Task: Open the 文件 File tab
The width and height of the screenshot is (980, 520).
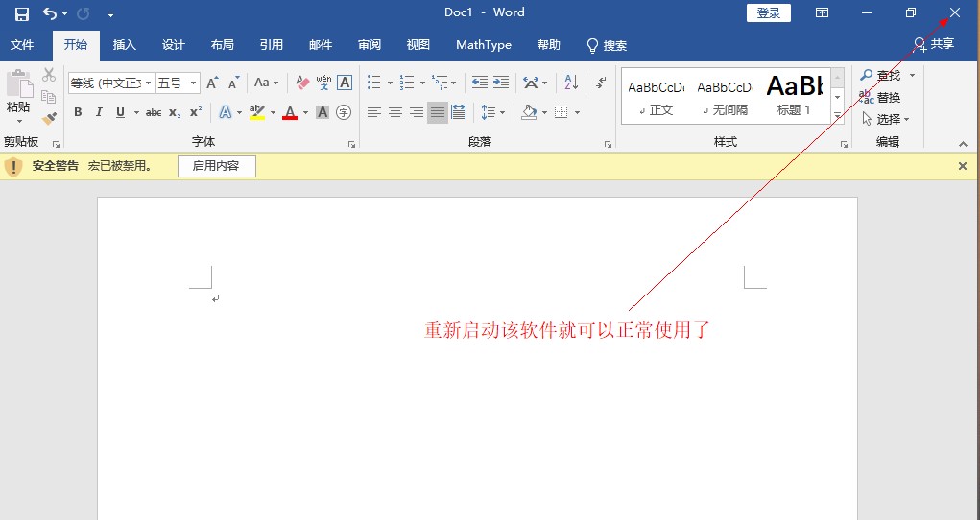Action: tap(22, 45)
